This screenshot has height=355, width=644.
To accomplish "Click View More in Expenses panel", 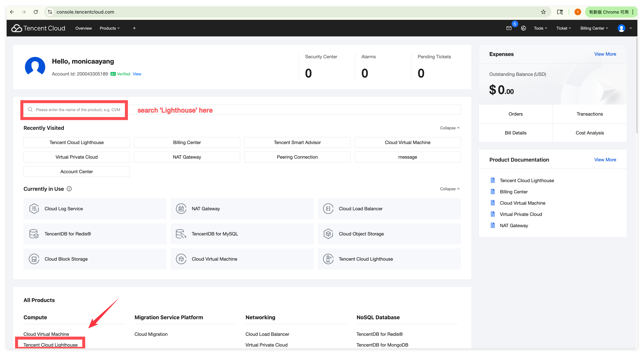I will pos(605,54).
